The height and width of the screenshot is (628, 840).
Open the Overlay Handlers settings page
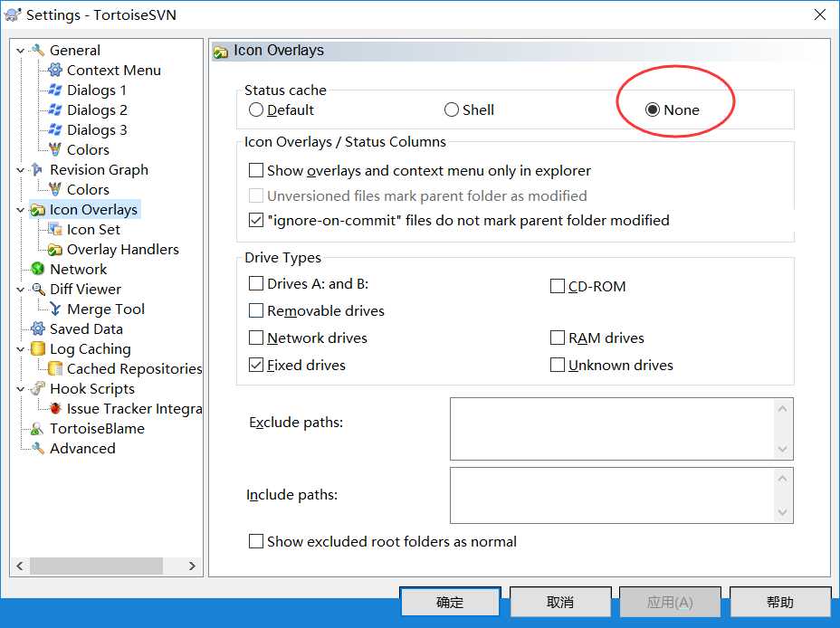tap(123, 250)
